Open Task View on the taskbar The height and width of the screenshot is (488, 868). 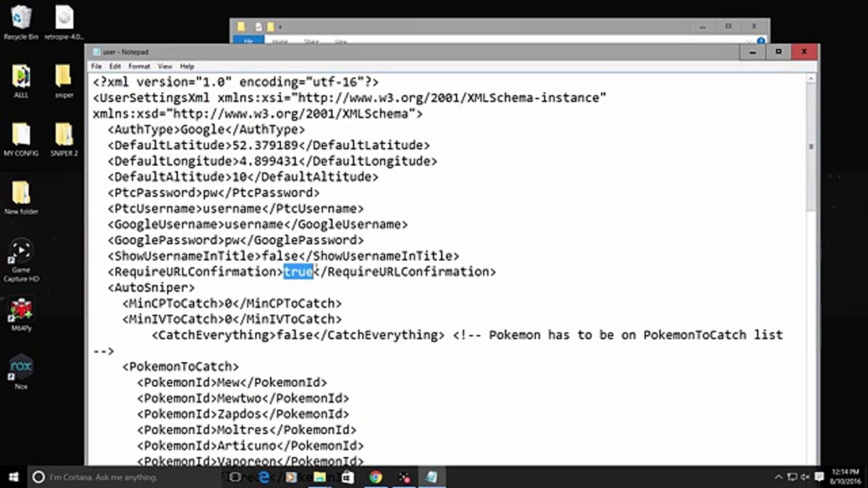pyautogui.click(x=235, y=477)
